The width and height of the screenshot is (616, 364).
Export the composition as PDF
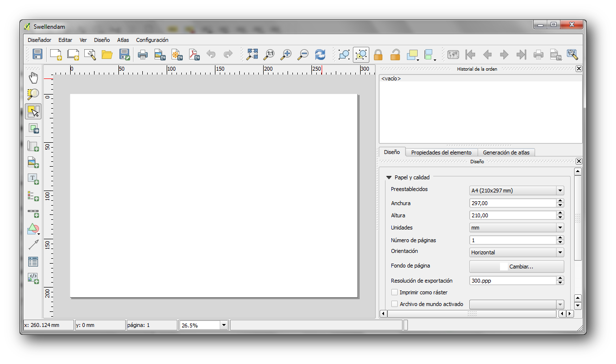[194, 54]
